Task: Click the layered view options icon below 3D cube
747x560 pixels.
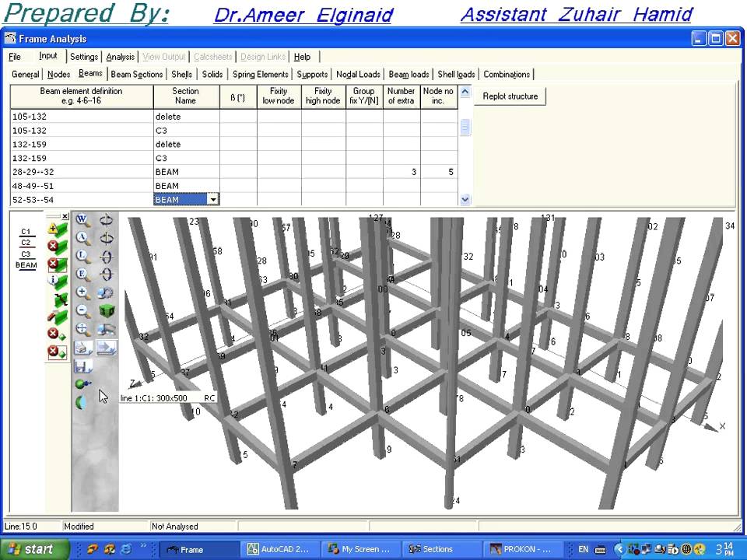Action: (x=107, y=329)
